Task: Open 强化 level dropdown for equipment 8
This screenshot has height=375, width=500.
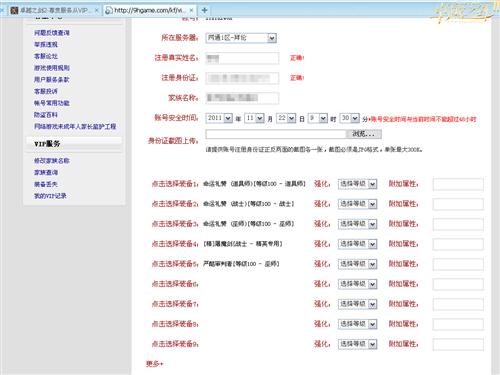Action: pyautogui.click(x=357, y=324)
